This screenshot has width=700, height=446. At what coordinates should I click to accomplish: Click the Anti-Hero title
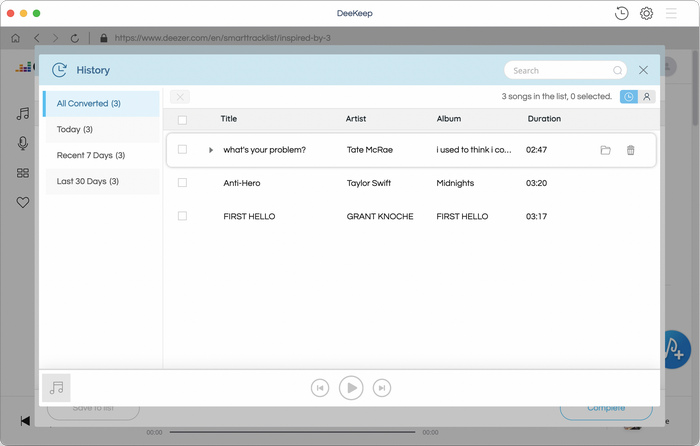tap(242, 183)
